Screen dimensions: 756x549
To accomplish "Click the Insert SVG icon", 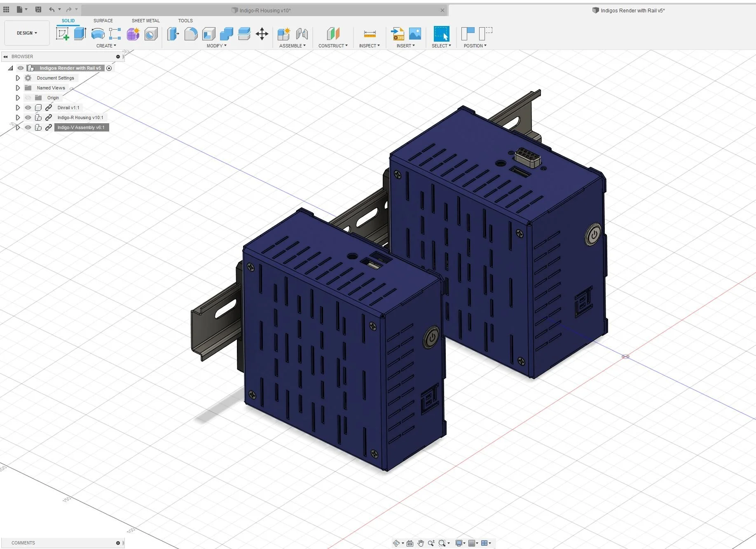I will tap(397, 33).
